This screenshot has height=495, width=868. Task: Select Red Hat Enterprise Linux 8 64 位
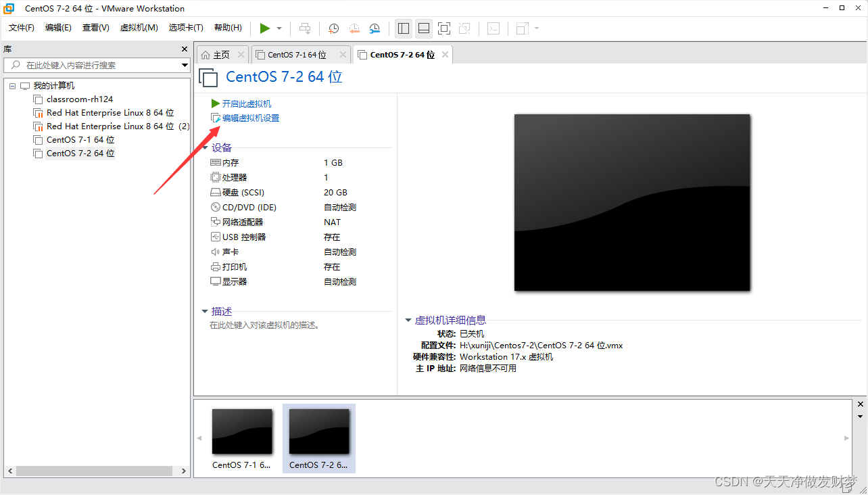point(110,113)
